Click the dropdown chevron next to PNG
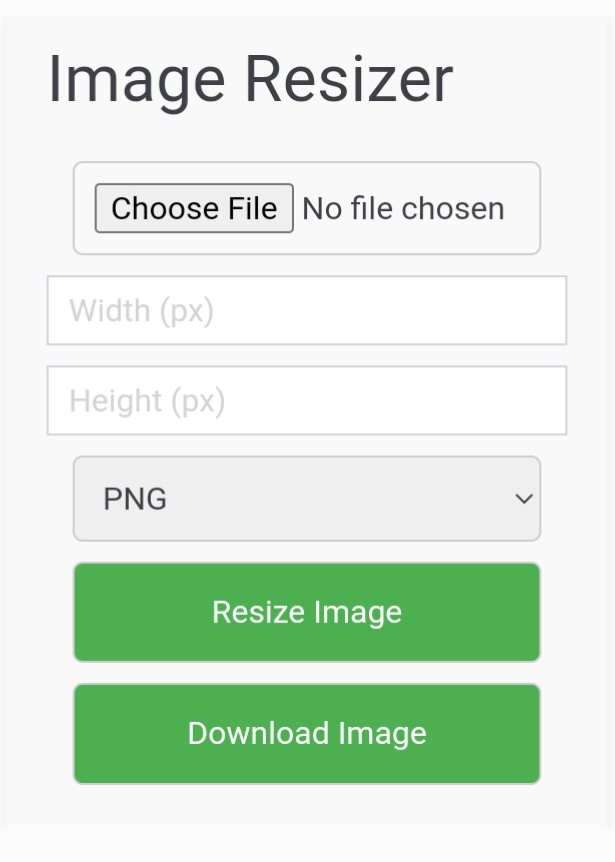 tap(523, 498)
